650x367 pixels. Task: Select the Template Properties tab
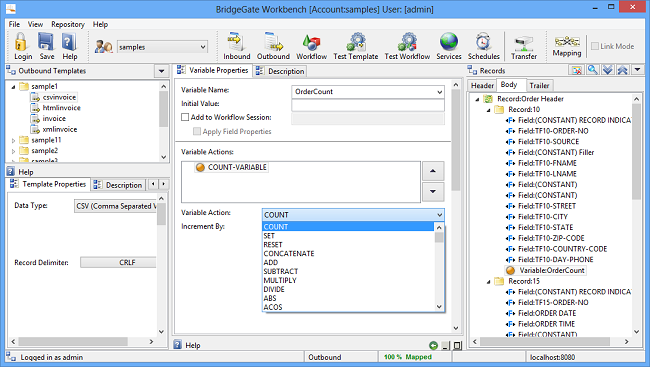(x=48, y=184)
